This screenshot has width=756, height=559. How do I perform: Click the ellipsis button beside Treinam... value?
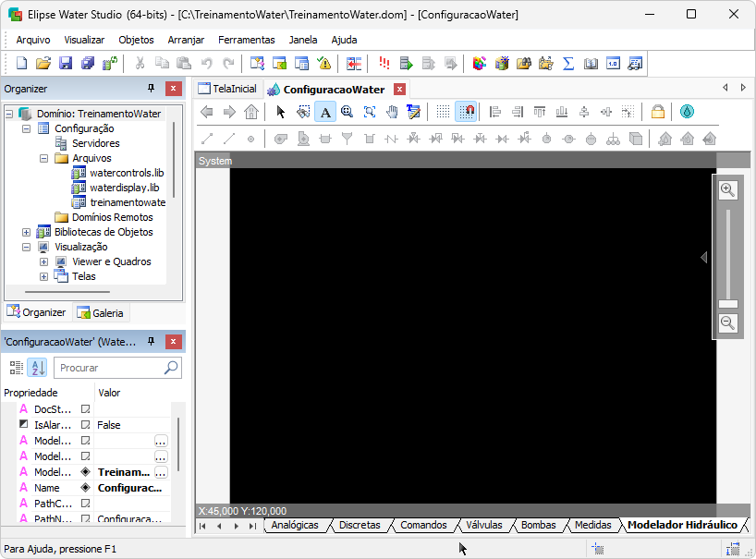click(161, 472)
